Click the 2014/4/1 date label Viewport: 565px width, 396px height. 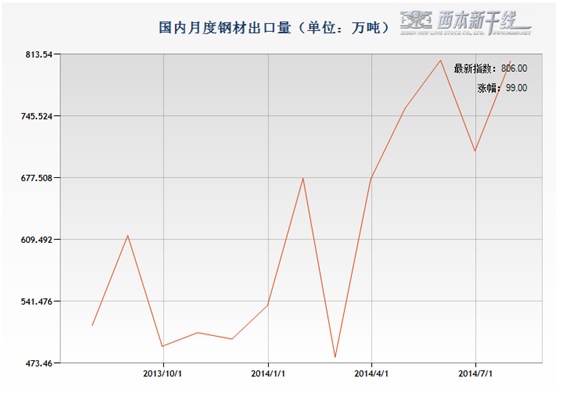click(x=372, y=374)
